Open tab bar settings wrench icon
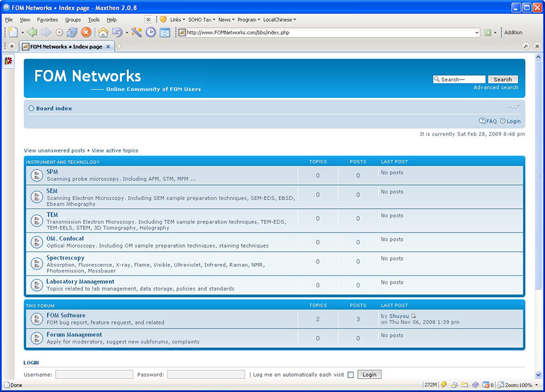Viewport: 545px width, 392px height. [526, 46]
